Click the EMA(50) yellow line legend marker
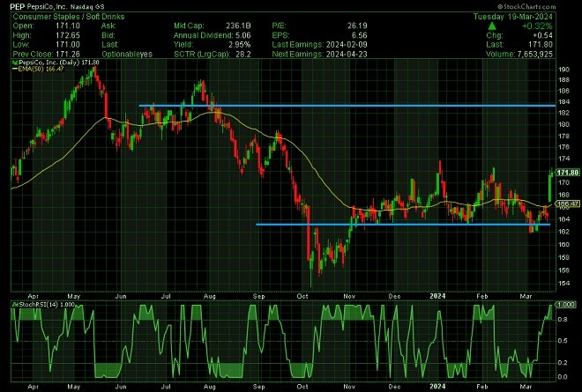 click(x=15, y=69)
